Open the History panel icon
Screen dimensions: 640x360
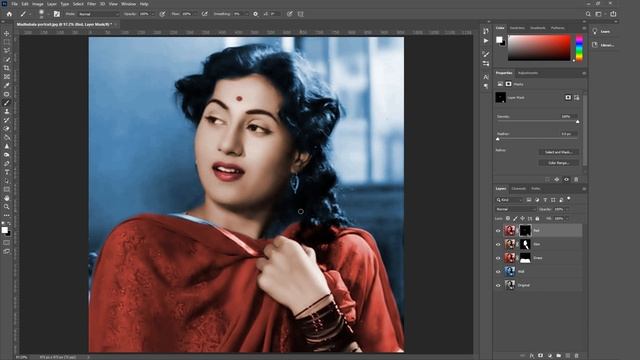click(486, 31)
